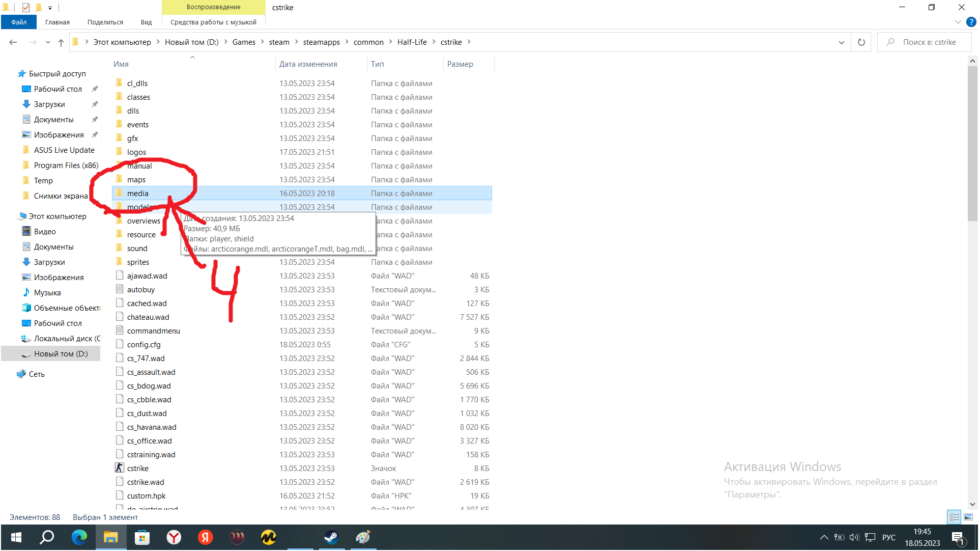Select the cstrike icon file

click(138, 469)
